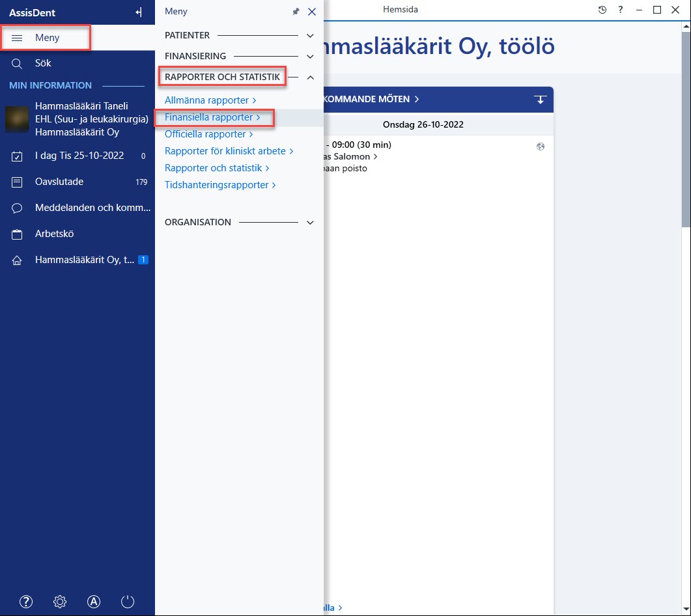Expand the FINANSIERING section

(x=310, y=57)
